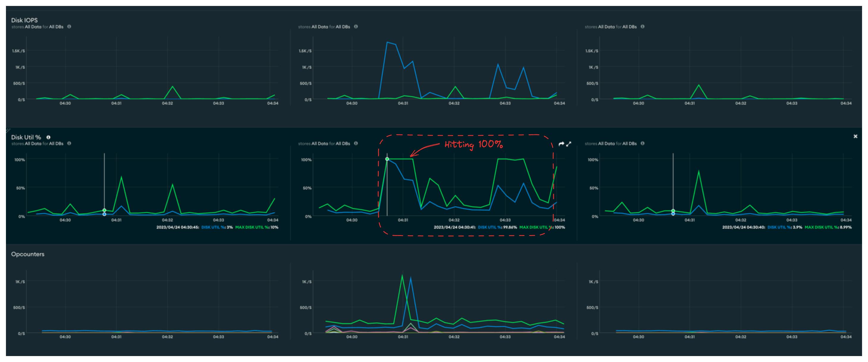
Task: Click 04:32 time label in first Opcounters chart
Action: pos(167,337)
